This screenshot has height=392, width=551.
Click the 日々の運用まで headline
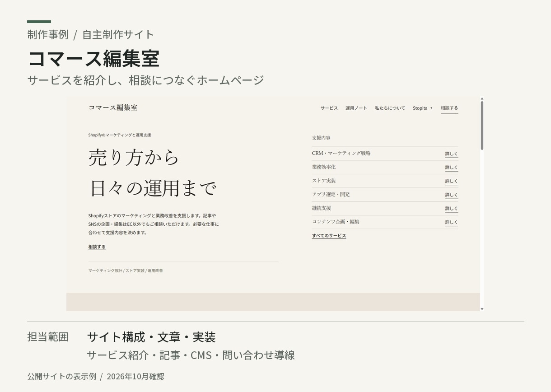point(153,188)
